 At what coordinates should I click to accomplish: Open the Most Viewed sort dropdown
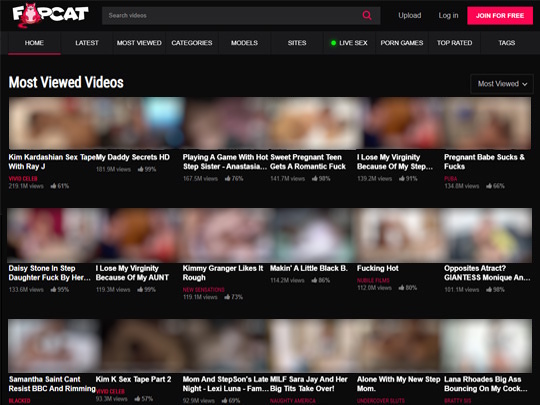pyautogui.click(x=502, y=84)
